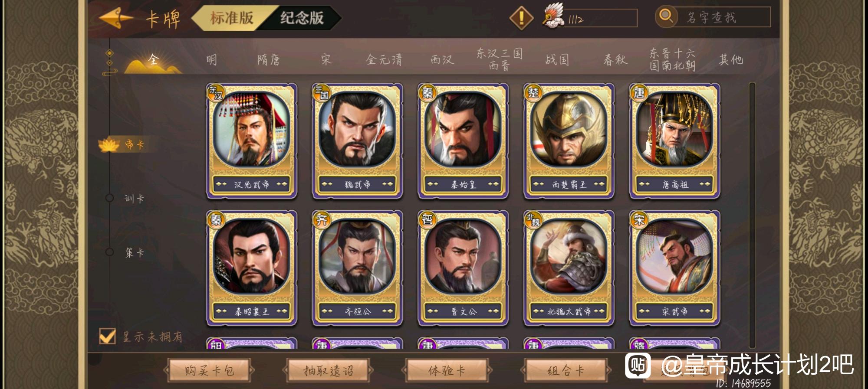The height and width of the screenshot is (389, 868).
Task: Toggle the 显示未拥有 checkbox
Action: tap(108, 336)
